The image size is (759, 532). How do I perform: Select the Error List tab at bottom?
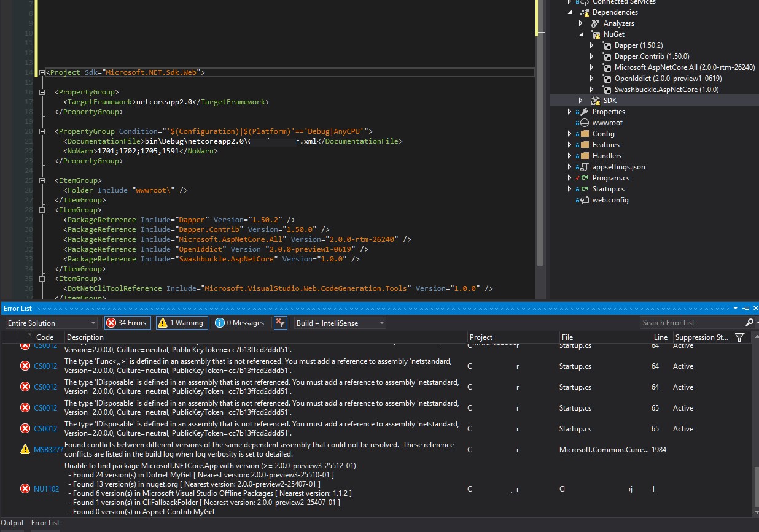(x=45, y=523)
